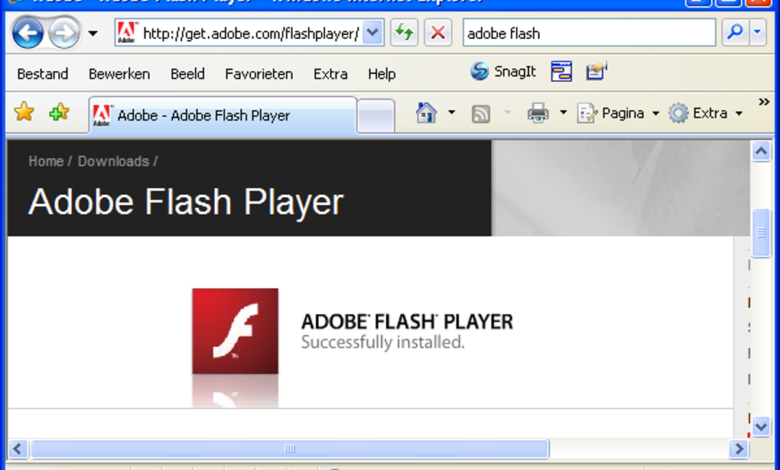Go to the Home page icon
780x470 pixels.
(x=426, y=113)
